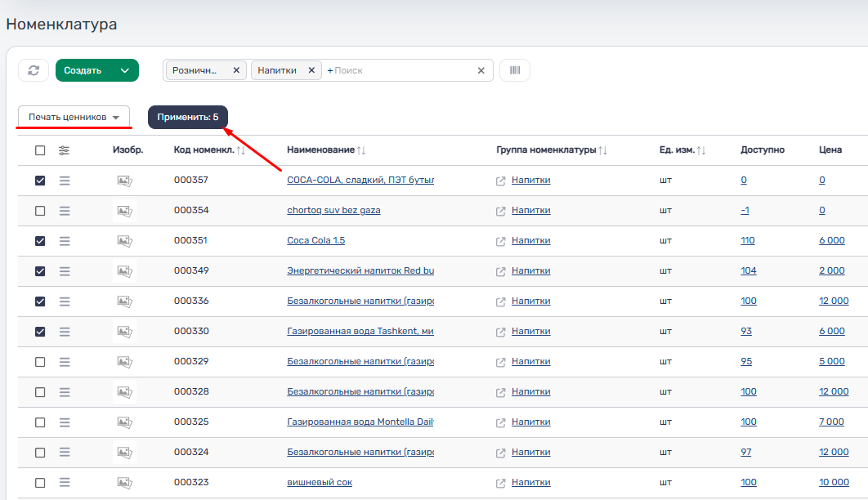Click into the Поиск search field
The height and width of the screenshot is (500, 868).
pos(400,70)
